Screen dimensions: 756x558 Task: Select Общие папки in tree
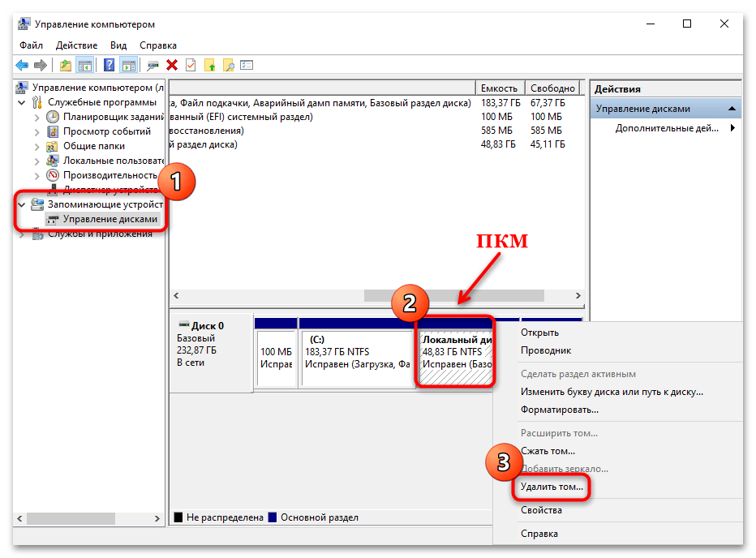click(x=93, y=146)
